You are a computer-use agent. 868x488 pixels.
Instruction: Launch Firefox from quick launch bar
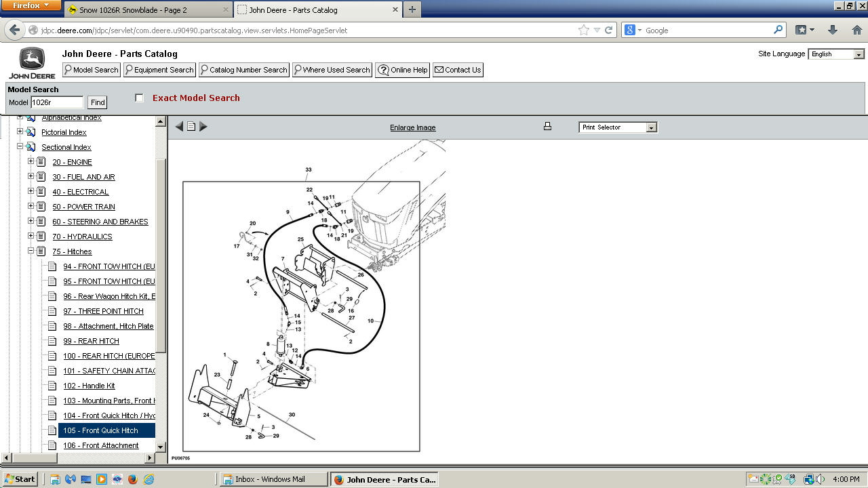132,479
